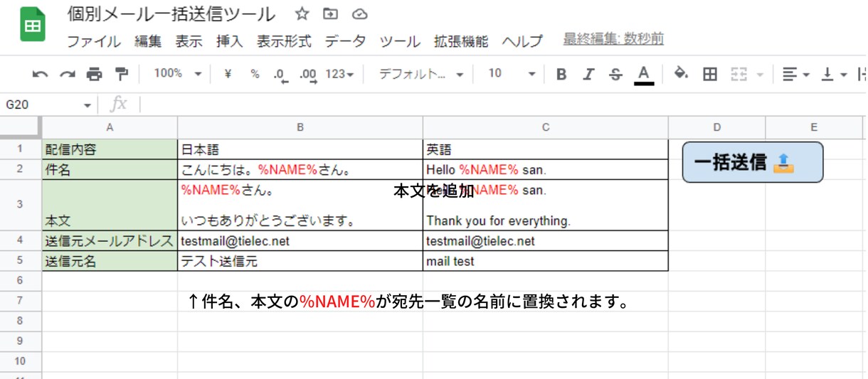
Task: Click the 一括送信 button
Action: tap(753, 162)
